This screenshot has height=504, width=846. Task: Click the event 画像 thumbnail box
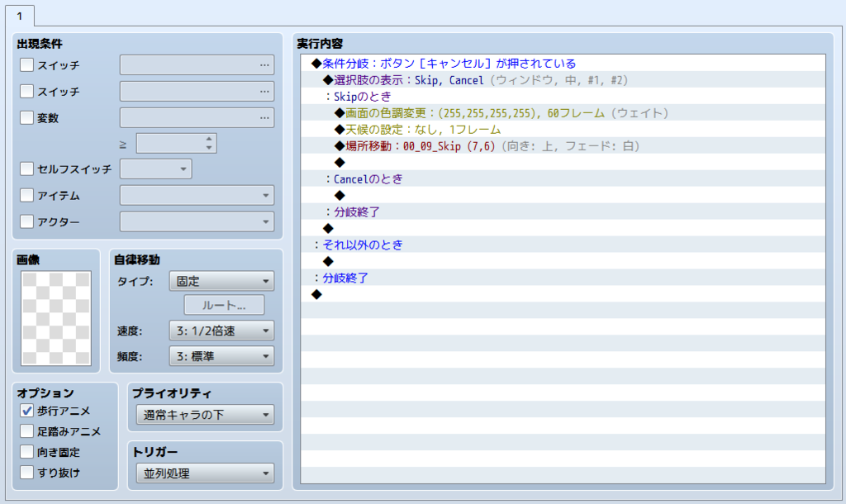pos(56,318)
